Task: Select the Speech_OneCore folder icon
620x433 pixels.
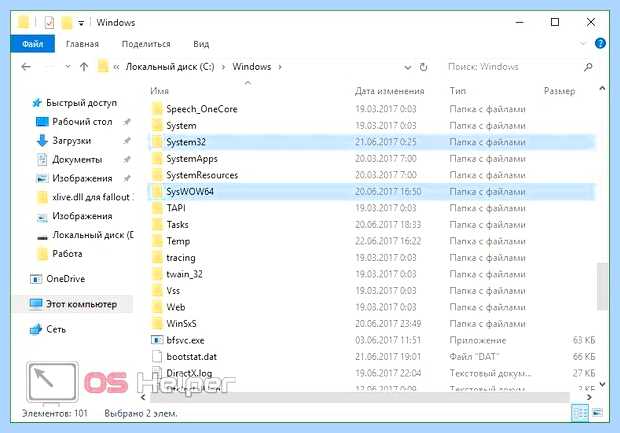Action: (x=157, y=109)
